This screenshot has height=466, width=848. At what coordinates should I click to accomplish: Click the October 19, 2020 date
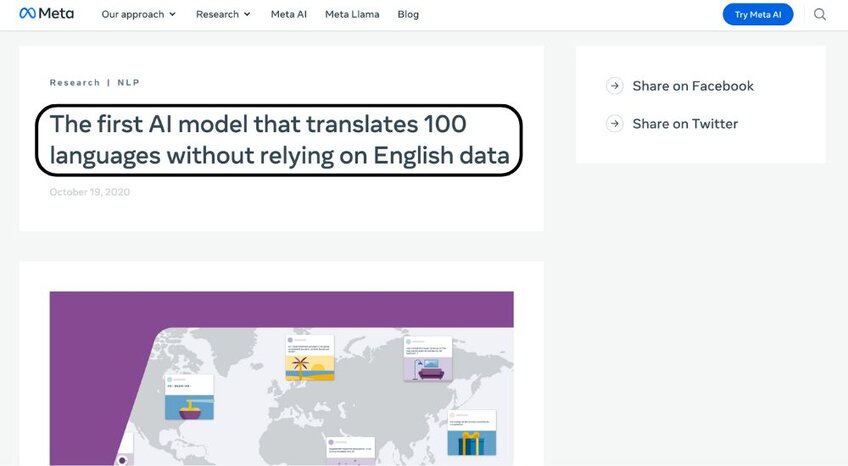[90, 192]
